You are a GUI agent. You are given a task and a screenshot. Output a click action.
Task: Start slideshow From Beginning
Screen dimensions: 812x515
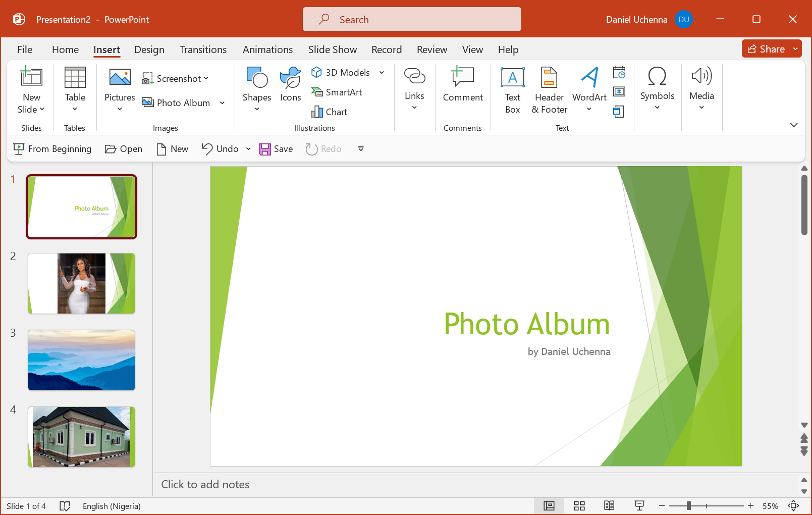coord(52,149)
